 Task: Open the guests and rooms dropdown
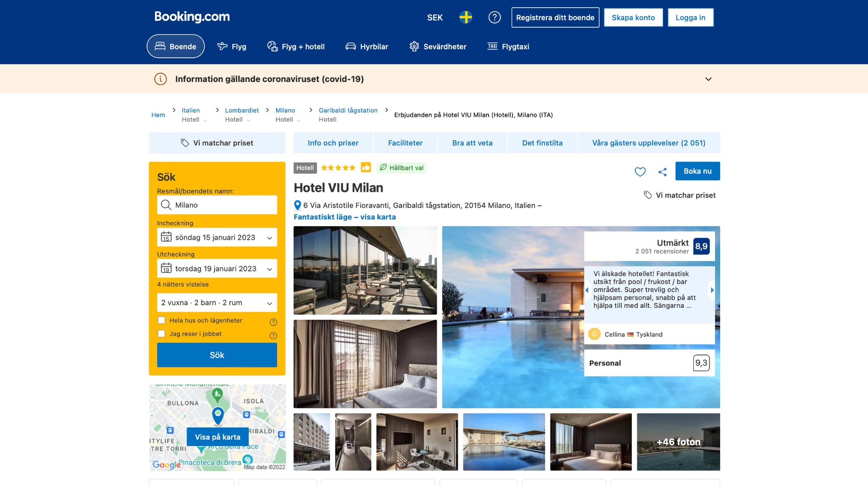[217, 302]
